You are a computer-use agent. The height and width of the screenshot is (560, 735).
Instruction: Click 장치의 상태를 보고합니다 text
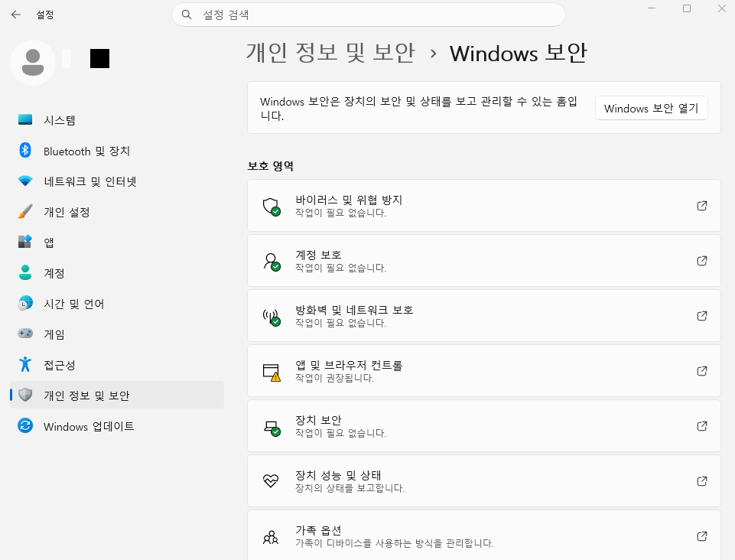pos(350,488)
